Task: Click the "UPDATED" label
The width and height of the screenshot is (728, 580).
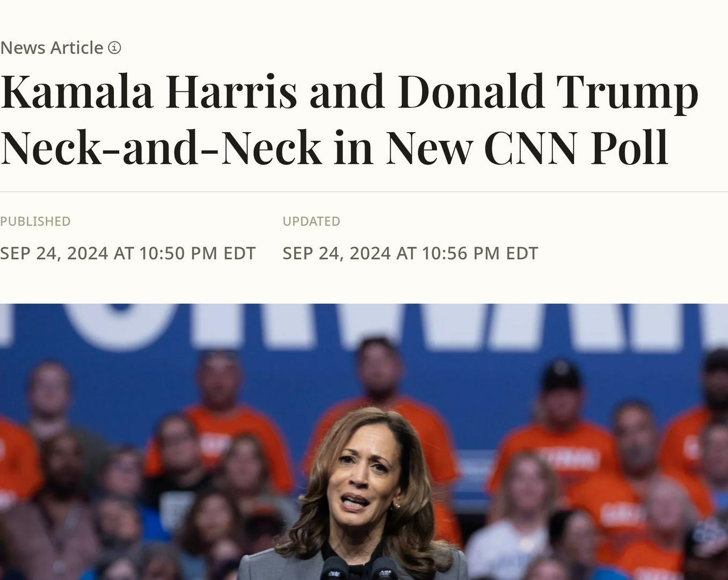Action: pyautogui.click(x=311, y=221)
